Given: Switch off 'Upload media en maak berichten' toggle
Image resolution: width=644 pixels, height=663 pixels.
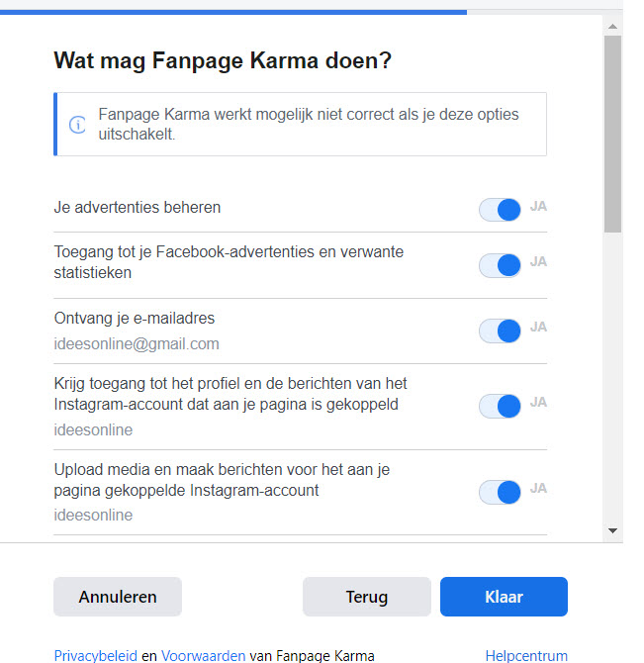Looking at the screenshot, I should (501, 491).
